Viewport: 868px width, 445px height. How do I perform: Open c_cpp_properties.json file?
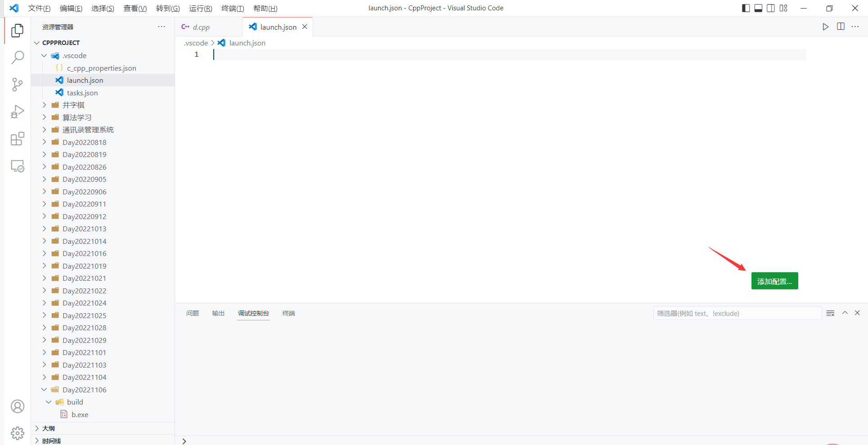pos(103,68)
